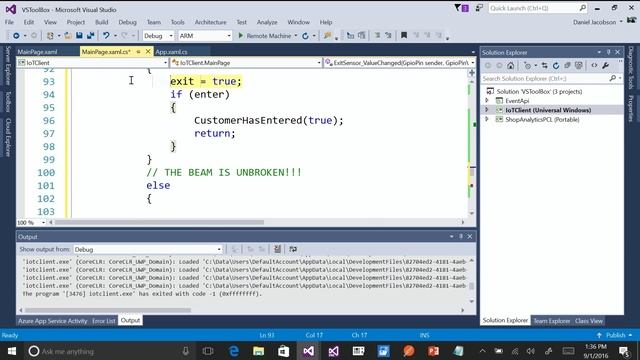The height and width of the screenshot is (360, 640).
Task: Close the MainPage.xaml.cs tab
Action: pos(148,51)
